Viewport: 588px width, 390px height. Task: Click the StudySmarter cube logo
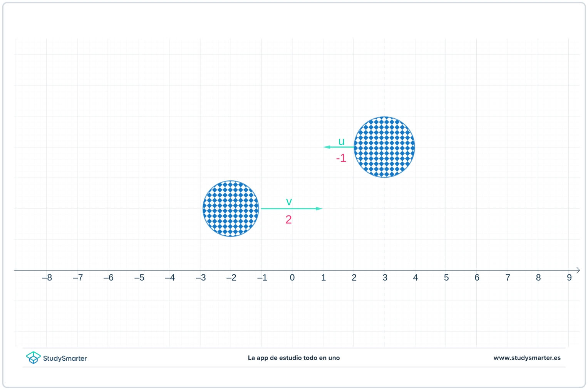click(34, 358)
